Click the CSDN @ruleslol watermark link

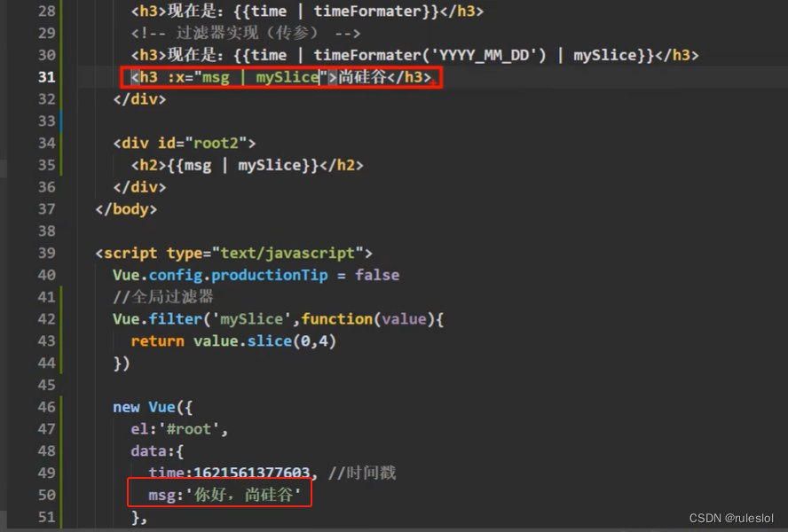[732, 517]
